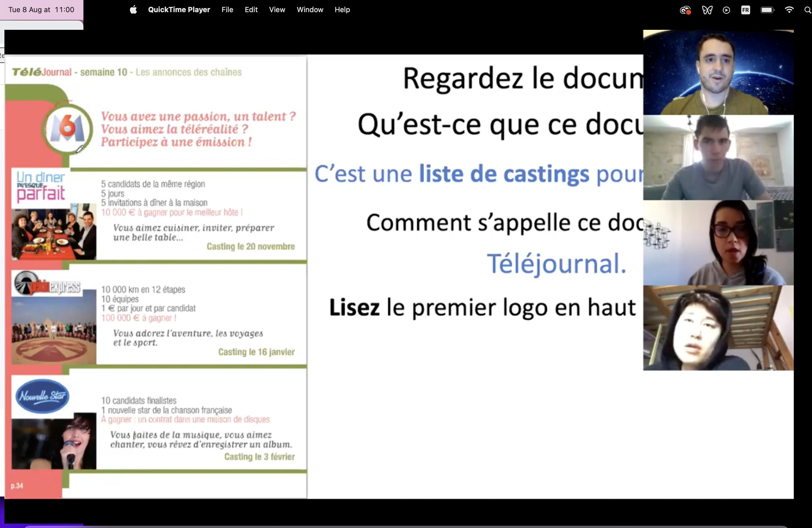This screenshot has width=812, height=528.
Task: Open the View menu
Action: [x=277, y=10]
